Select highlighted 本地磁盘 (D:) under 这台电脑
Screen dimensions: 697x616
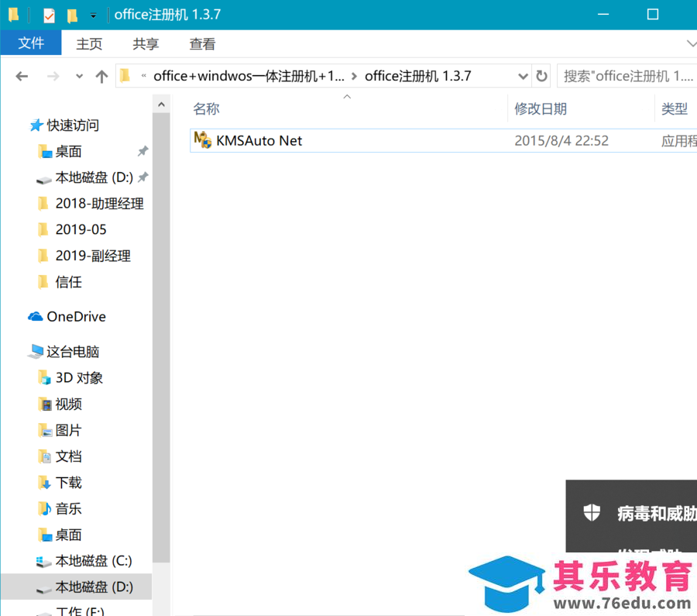[x=76, y=587]
